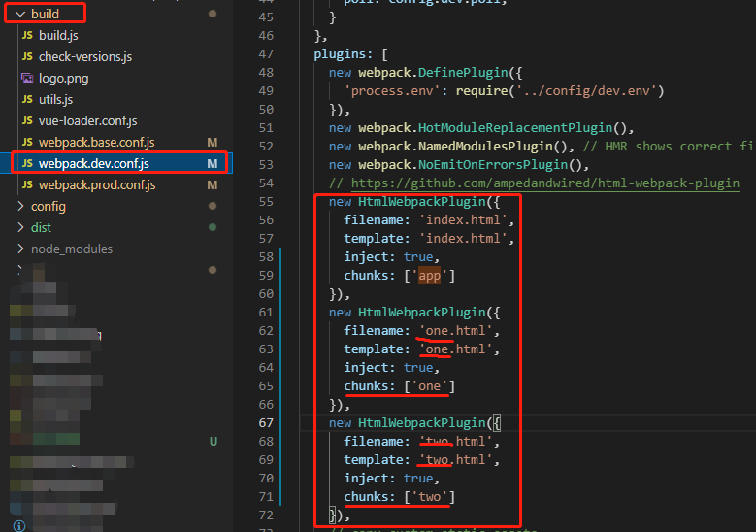This screenshot has height=532, width=756.
Task: Open vue-loader.conf.js file
Action: tap(87, 120)
